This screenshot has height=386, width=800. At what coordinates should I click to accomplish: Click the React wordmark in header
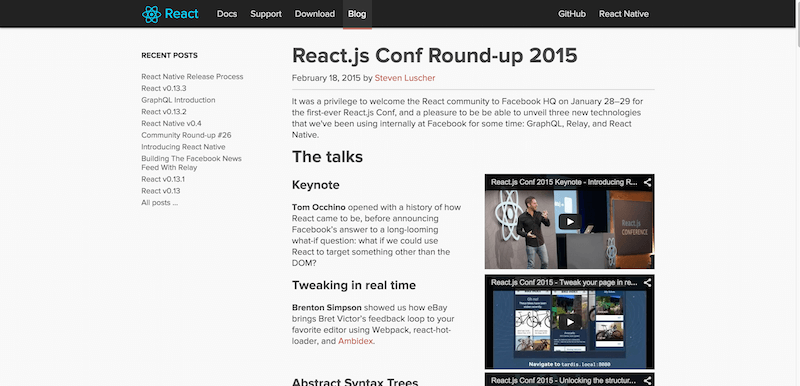[182, 14]
